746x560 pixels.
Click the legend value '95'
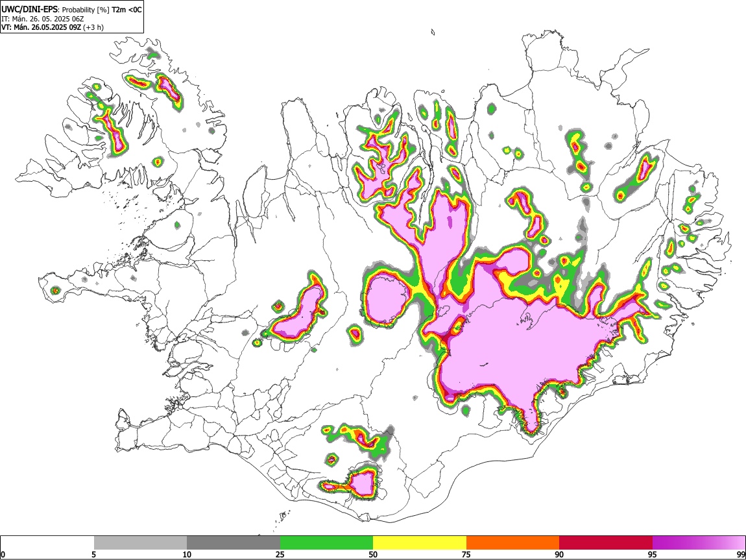653,555
